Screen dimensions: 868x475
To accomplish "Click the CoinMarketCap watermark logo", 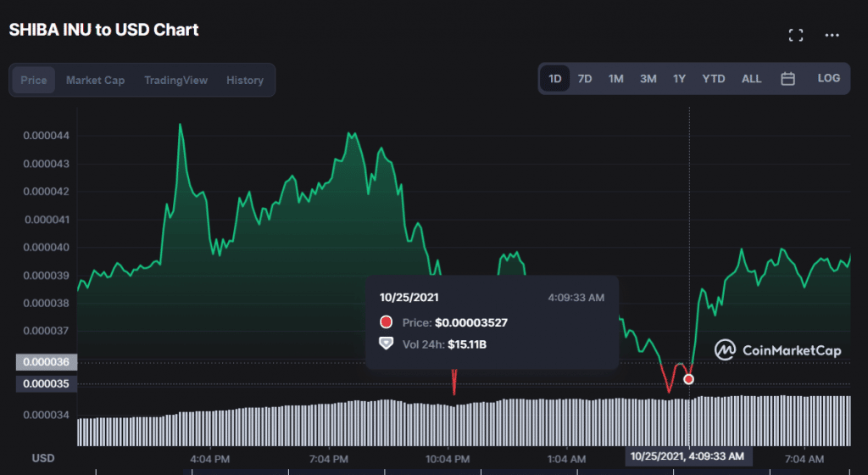I will (778, 350).
